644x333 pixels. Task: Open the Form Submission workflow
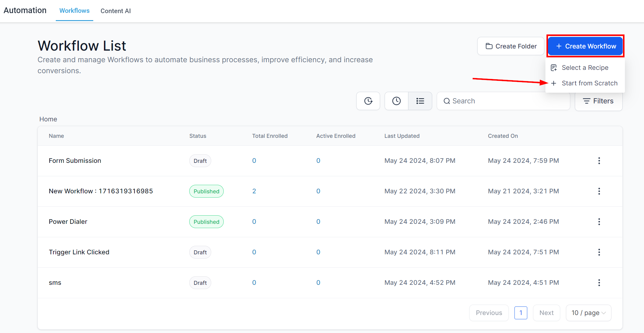[75, 161]
